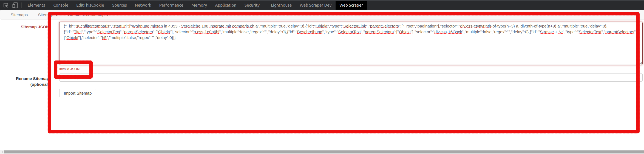Open the Performance tab
Screen dimensions: 644x154
[171, 5]
